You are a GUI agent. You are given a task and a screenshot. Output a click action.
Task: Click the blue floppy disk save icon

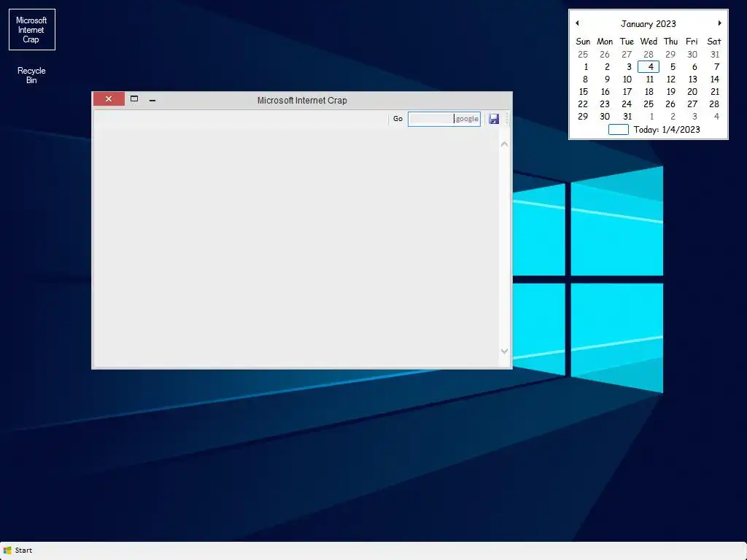coord(494,119)
